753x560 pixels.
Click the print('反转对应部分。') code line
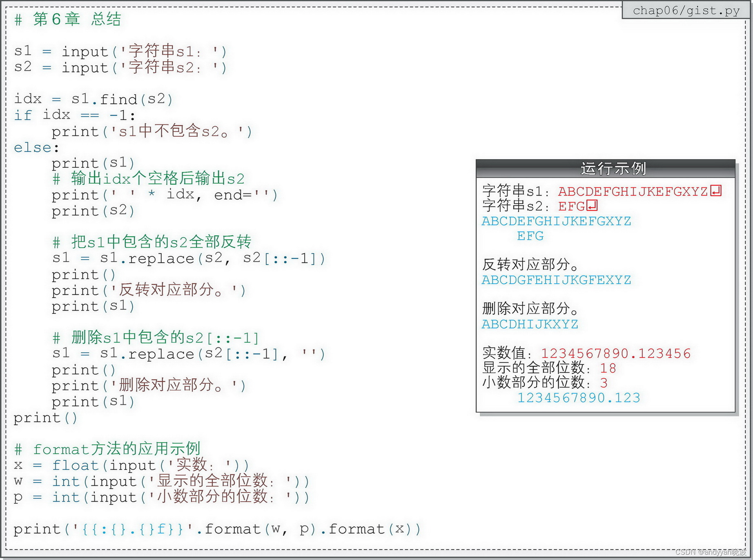(149, 290)
